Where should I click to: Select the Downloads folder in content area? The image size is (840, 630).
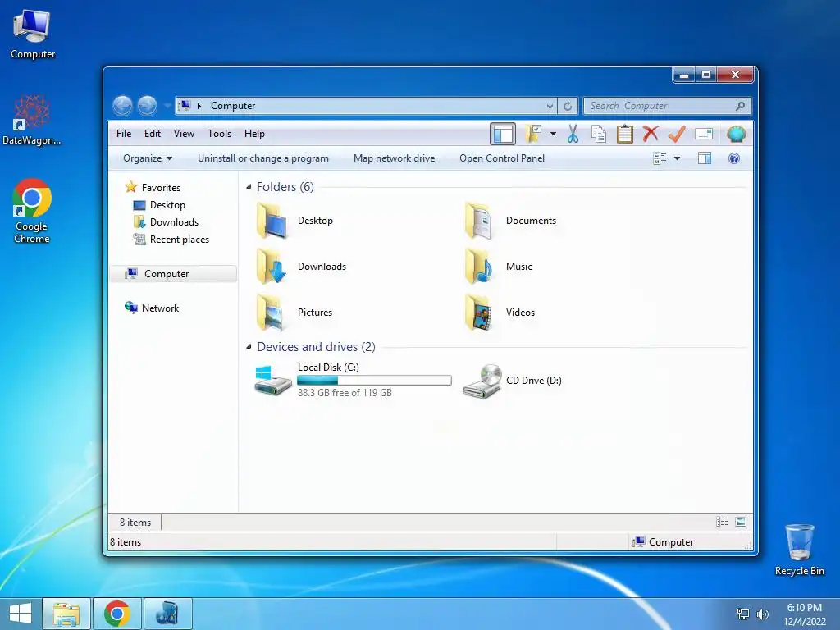click(x=301, y=267)
